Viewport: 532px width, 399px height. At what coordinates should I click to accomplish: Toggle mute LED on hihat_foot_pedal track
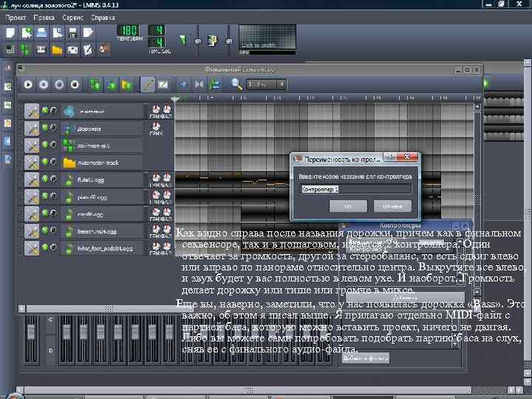[45, 248]
